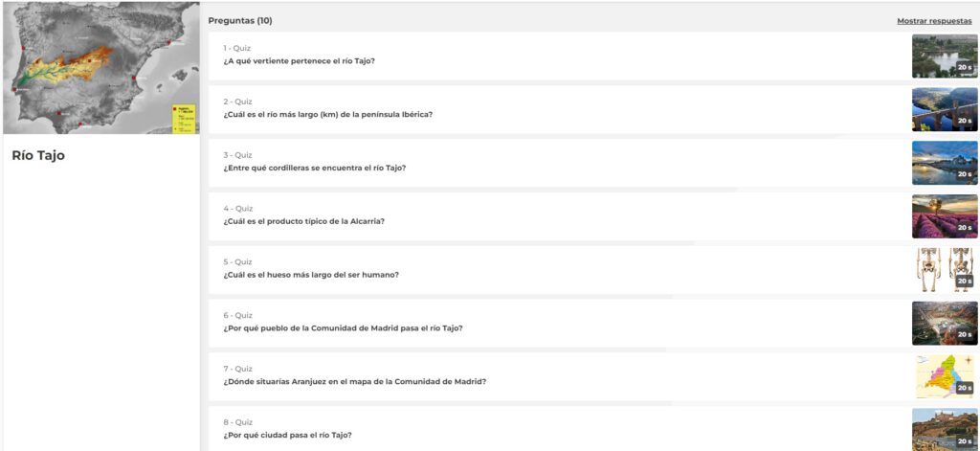Expand the question about the longest human bone
This screenshot has height=451, width=980.
point(311,275)
